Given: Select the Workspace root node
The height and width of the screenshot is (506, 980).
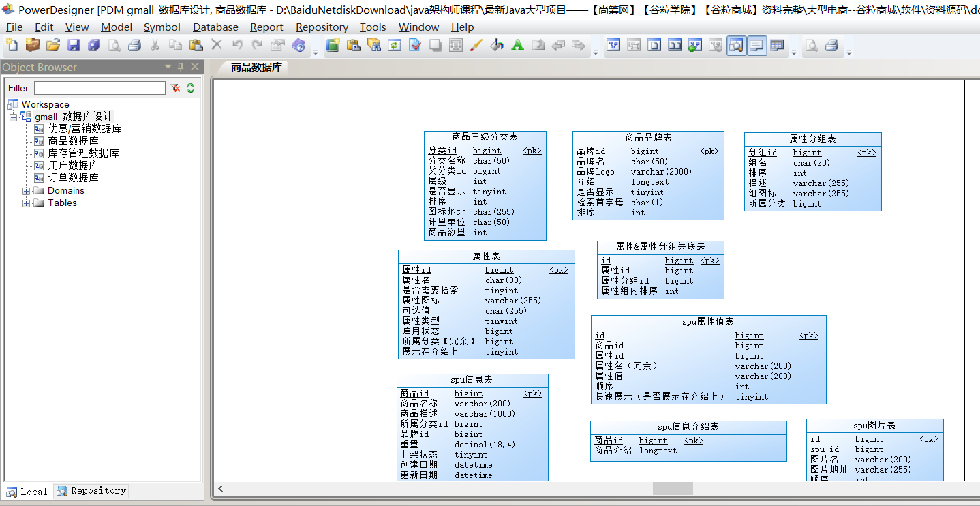Looking at the screenshot, I should point(45,104).
